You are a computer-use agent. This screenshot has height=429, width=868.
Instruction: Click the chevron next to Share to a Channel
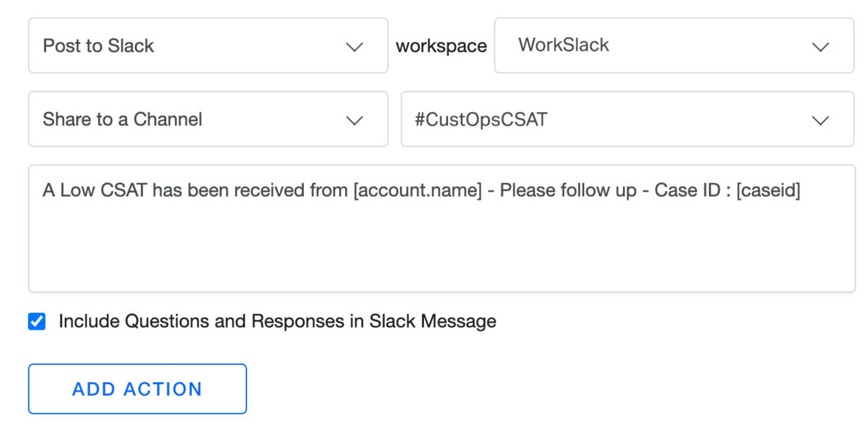click(x=354, y=120)
